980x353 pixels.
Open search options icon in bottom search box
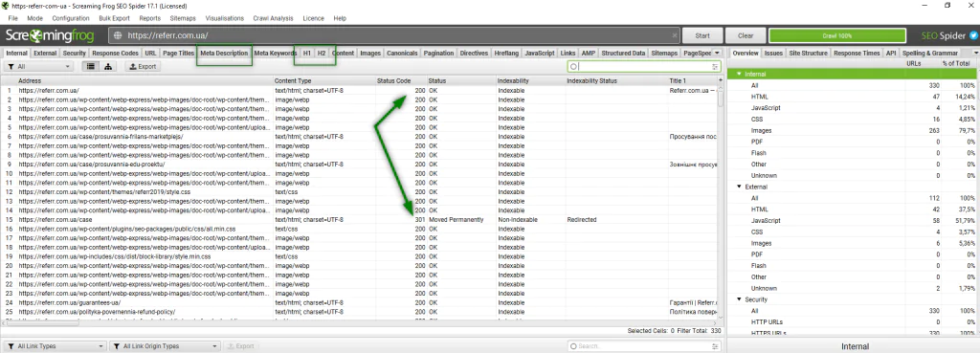(x=715, y=346)
